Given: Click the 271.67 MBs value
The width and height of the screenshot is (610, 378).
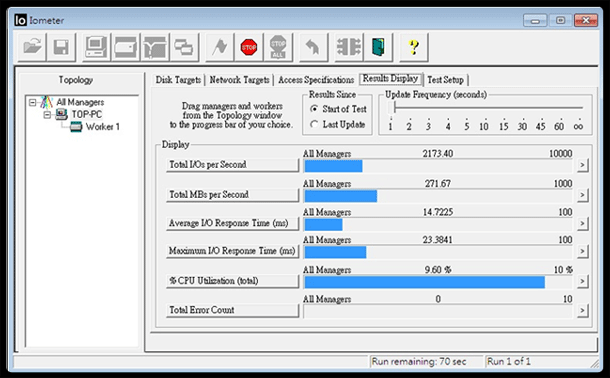Looking at the screenshot, I should (438, 184).
